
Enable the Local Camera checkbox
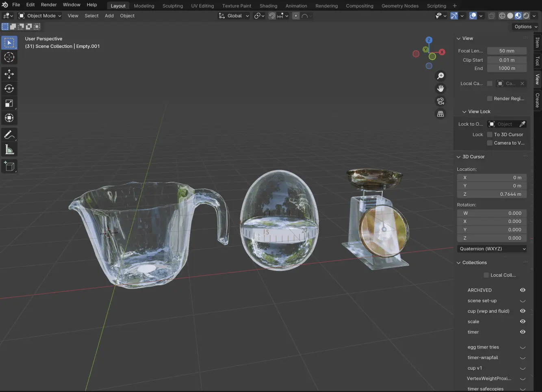[490, 83]
